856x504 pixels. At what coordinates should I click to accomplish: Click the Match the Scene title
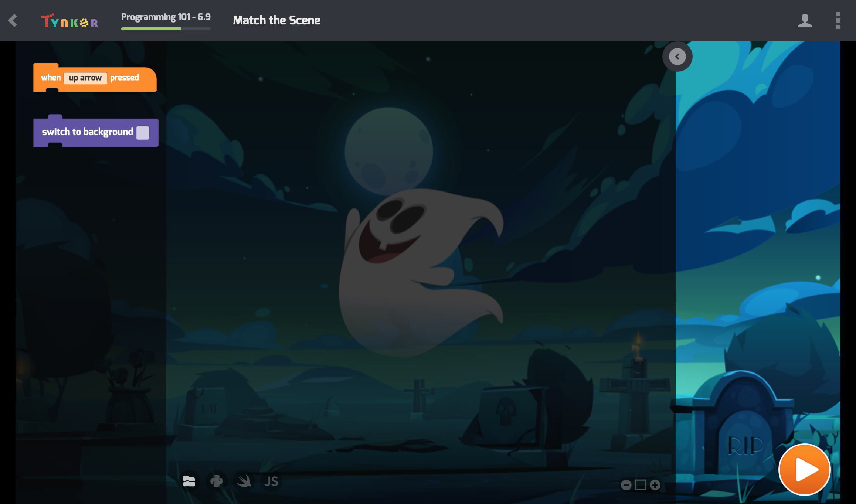276,20
